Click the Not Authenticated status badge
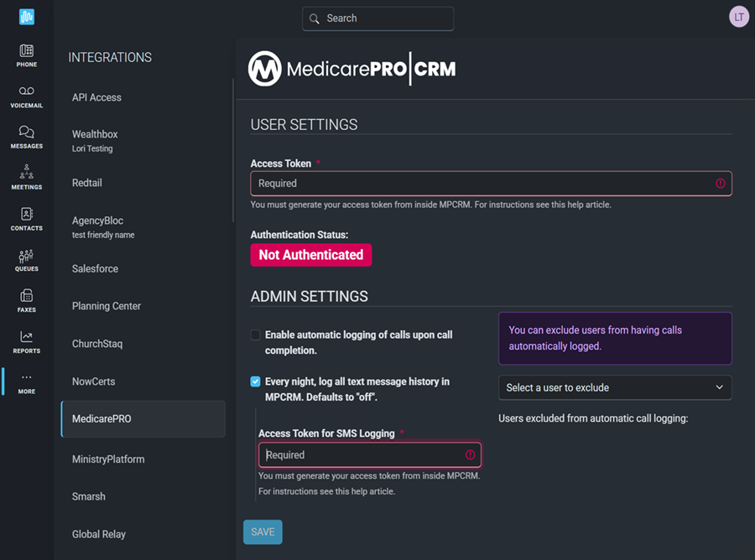Screen dimensions: 755x560 coord(310,255)
